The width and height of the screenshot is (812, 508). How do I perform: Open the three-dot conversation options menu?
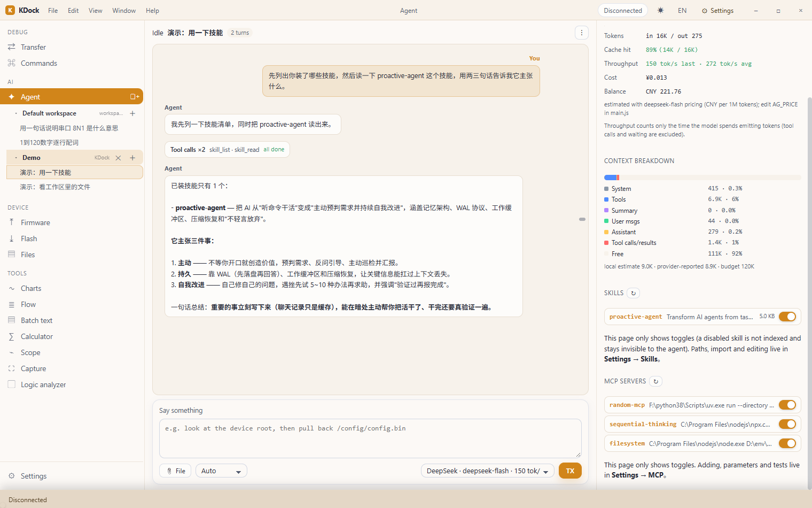pos(582,33)
